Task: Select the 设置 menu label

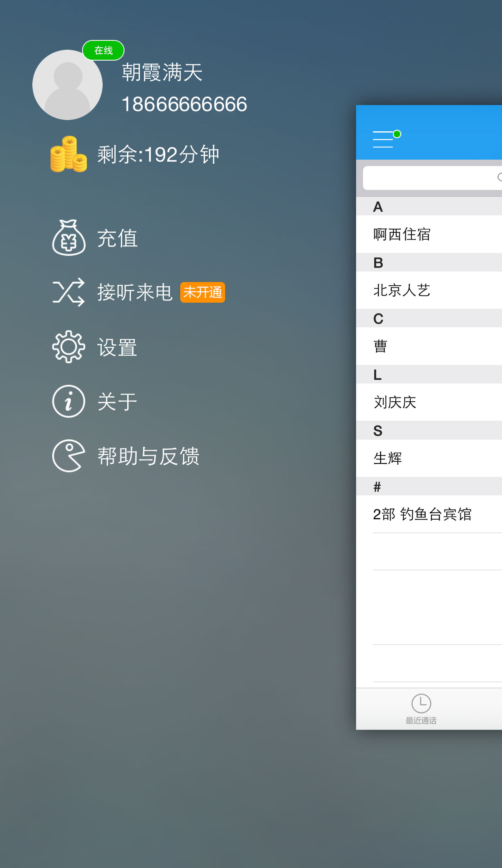Action: tap(117, 348)
